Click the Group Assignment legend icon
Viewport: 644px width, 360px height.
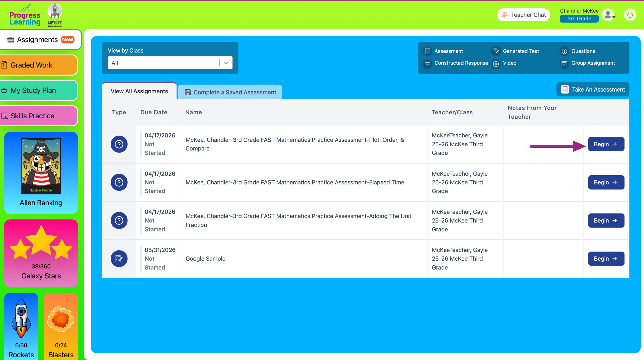(x=564, y=64)
